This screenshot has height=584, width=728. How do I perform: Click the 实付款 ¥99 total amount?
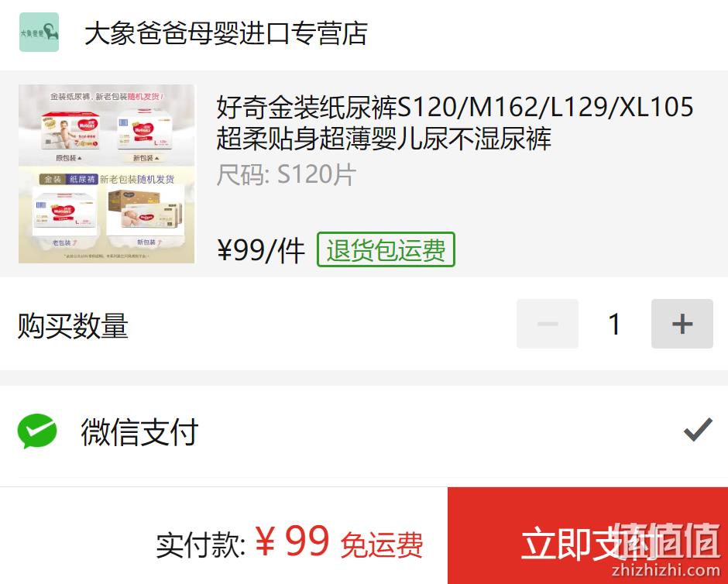(x=243, y=543)
